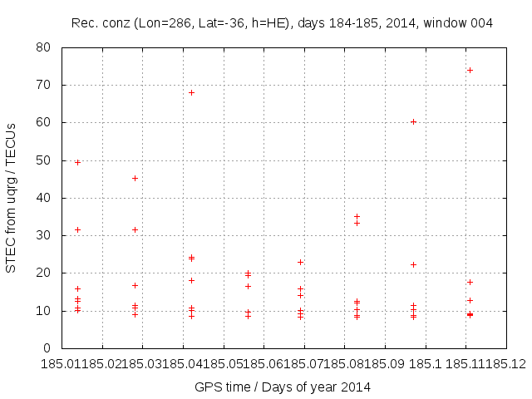Select the 'STEC from uqrg / TECUs' axis label
The height and width of the screenshot is (399, 532).
pyautogui.click(x=11, y=198)
